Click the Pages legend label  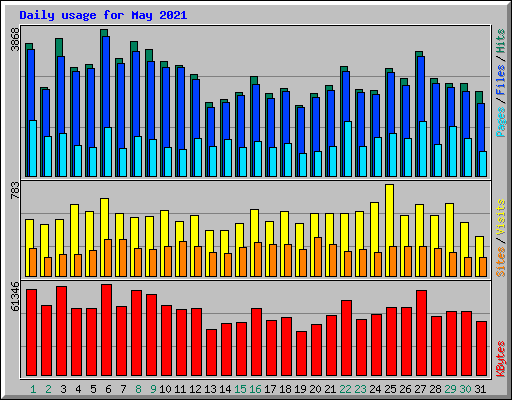pyautogui.click(x=501, y=122)
